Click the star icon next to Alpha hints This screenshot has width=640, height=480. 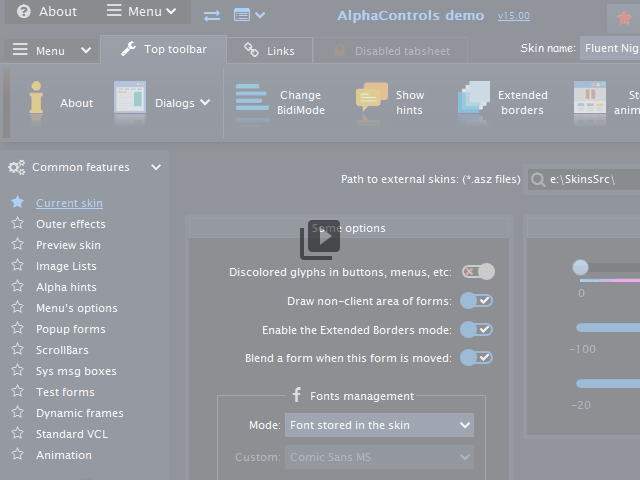[18, 286]
